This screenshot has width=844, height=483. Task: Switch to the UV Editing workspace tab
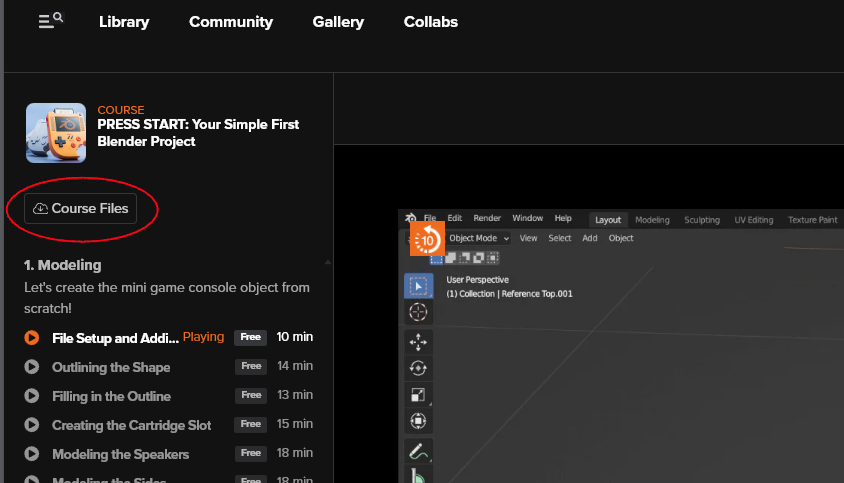click(754, 220)
